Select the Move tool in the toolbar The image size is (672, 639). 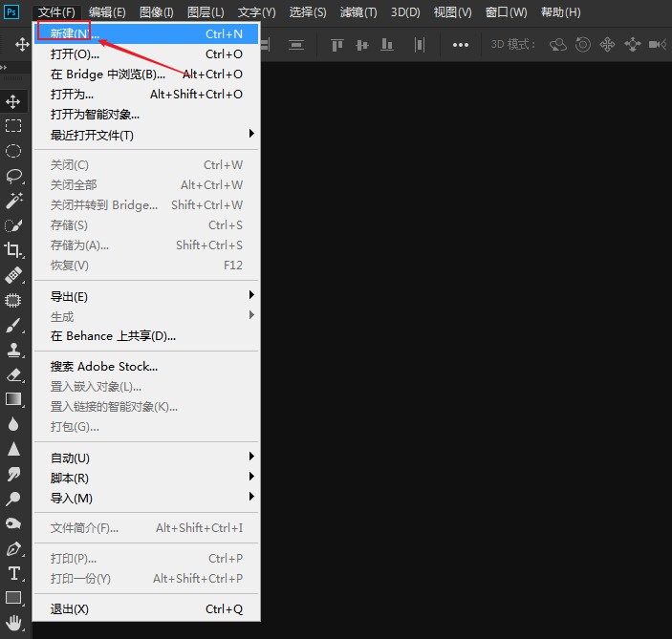[14, 101]
